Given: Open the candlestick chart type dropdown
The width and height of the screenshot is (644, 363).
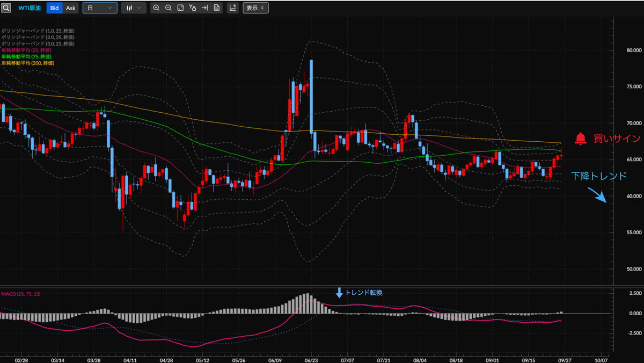Looking at the screenshot, I should pyautogui.click(x=133, y=8).
